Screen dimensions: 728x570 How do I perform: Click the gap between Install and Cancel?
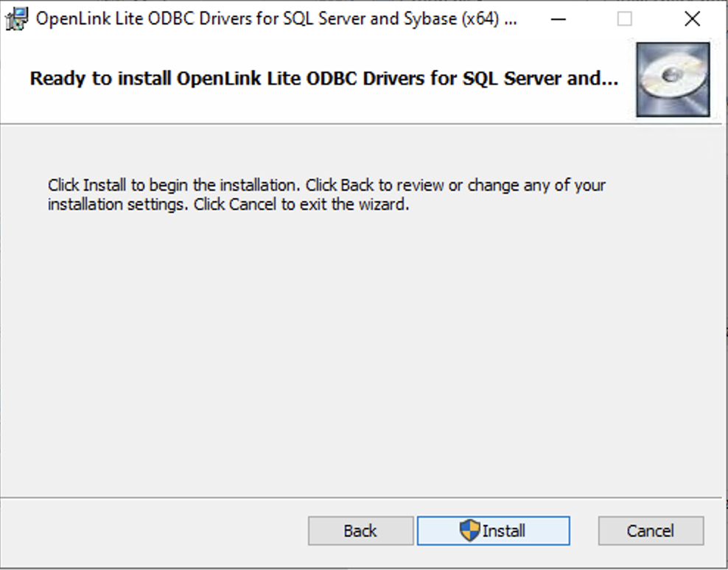click(x=584, y=530)
